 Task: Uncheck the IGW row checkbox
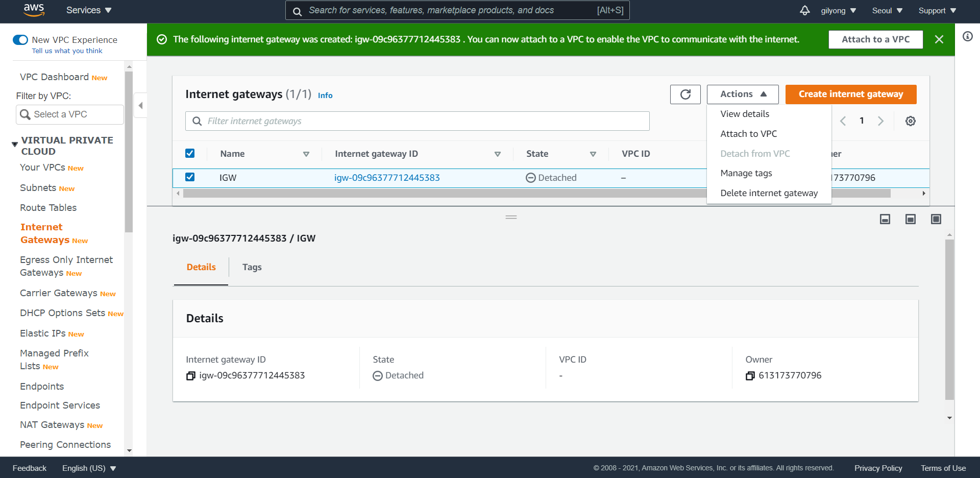coord(190,177)
